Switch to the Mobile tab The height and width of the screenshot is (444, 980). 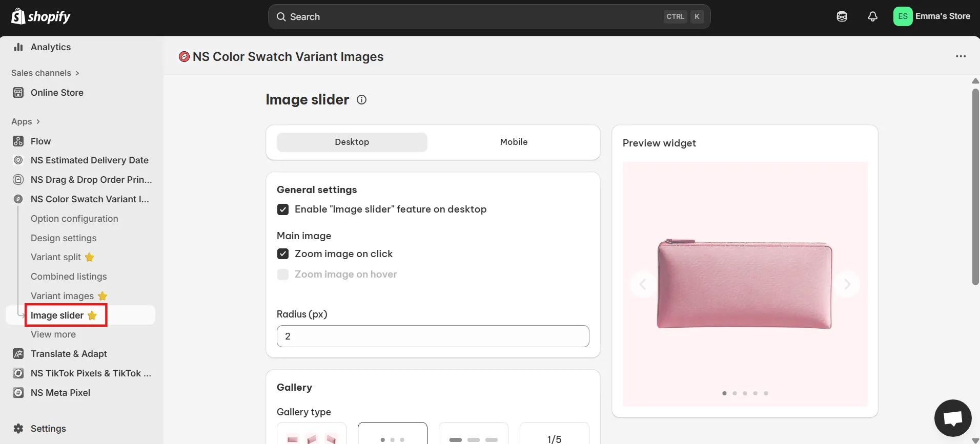pyautogui.click(x=514, y=142)
